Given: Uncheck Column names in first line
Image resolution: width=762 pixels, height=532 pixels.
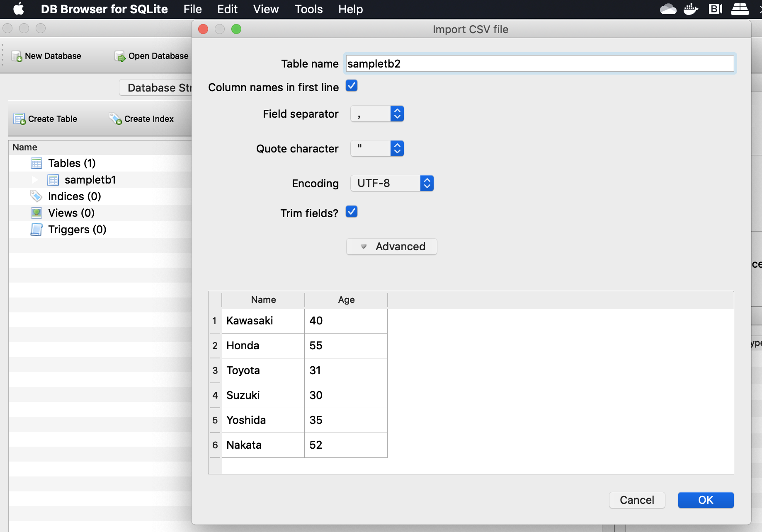Looking at the screenshot, I should click(351, 86).
